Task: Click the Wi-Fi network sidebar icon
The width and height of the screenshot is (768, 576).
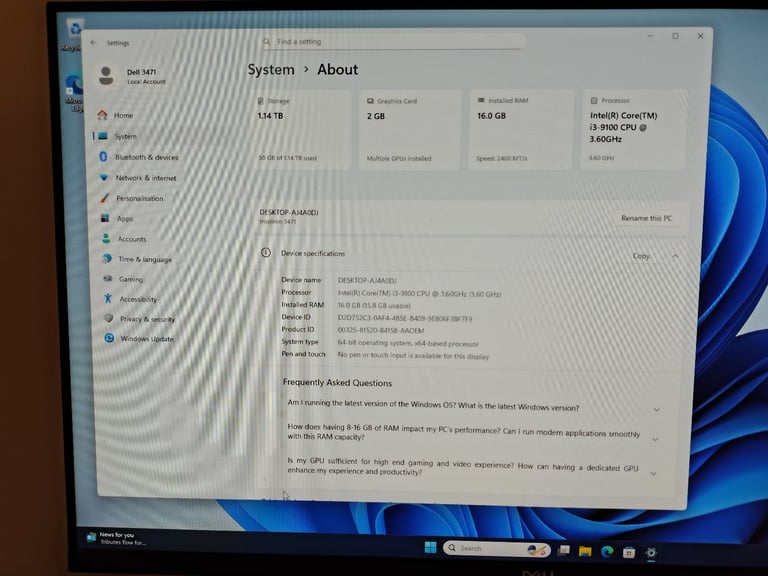Action: tap(104, 177)
